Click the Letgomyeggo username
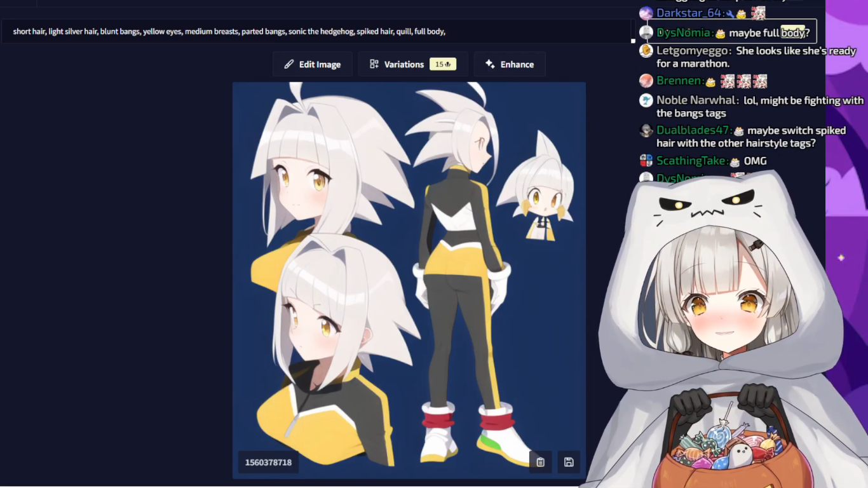Viewport: 868px width, 488px height. [693, 51]
